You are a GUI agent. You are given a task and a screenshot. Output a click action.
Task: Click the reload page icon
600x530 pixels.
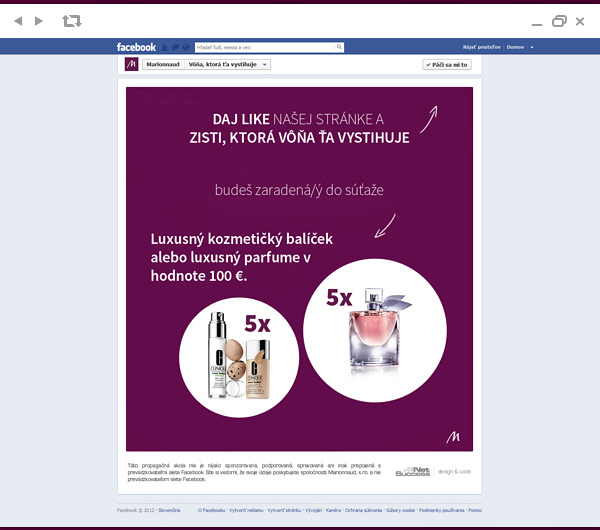point(72,21)
